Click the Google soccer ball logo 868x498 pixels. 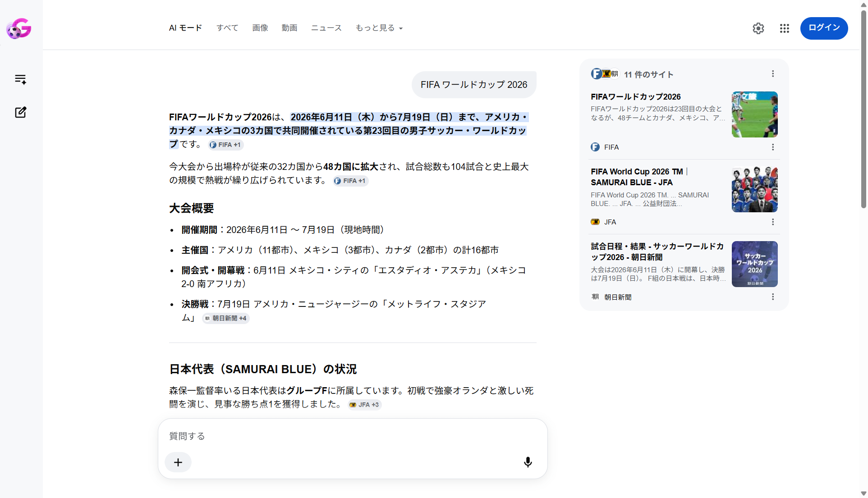19,28
